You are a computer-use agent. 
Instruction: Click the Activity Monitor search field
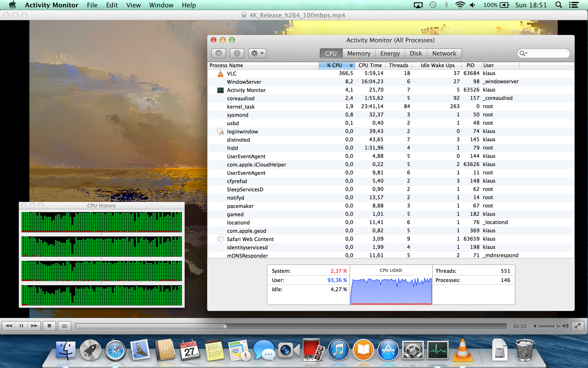(543, 53)
